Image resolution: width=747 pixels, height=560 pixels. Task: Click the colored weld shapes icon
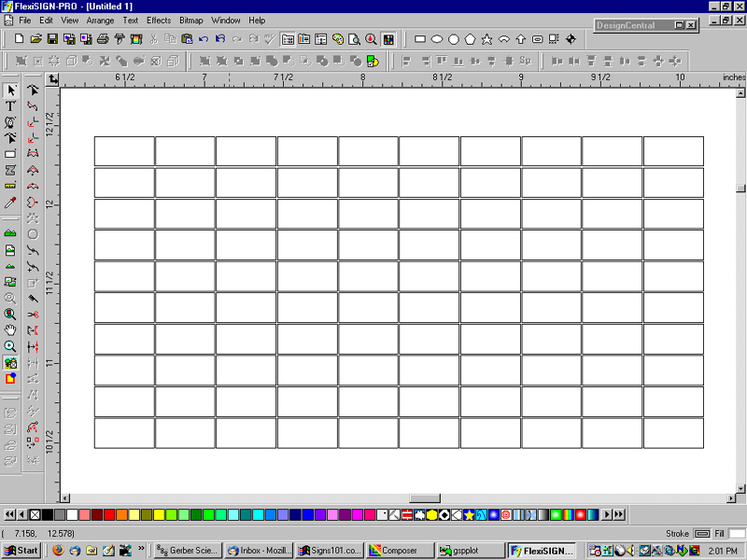click(x=373, y=61)
